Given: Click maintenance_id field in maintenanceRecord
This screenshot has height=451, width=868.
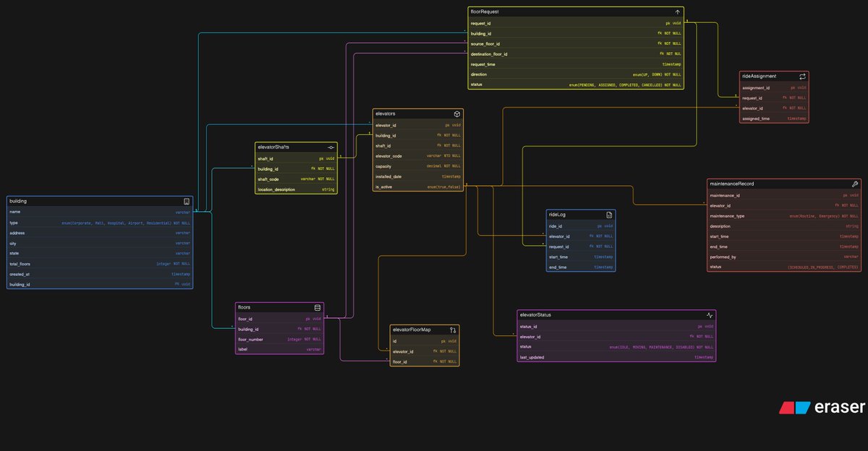Looking at the screenshot, I should click(784, 195).
